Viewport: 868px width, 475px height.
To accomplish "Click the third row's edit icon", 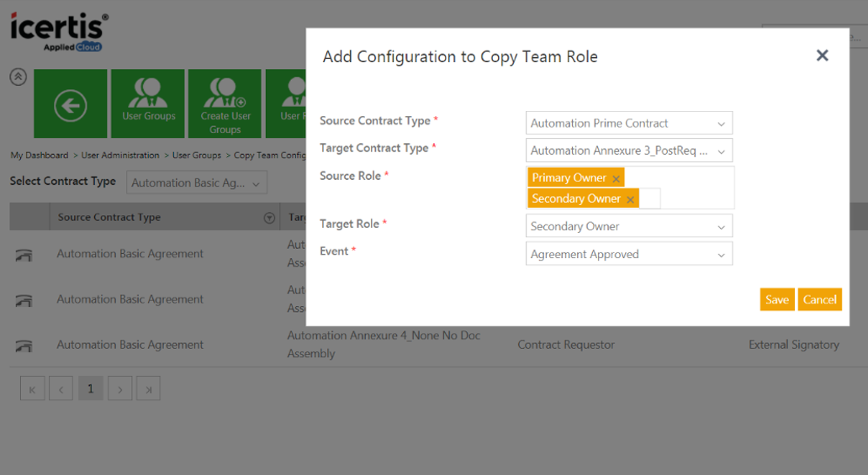I will (24, 346).
